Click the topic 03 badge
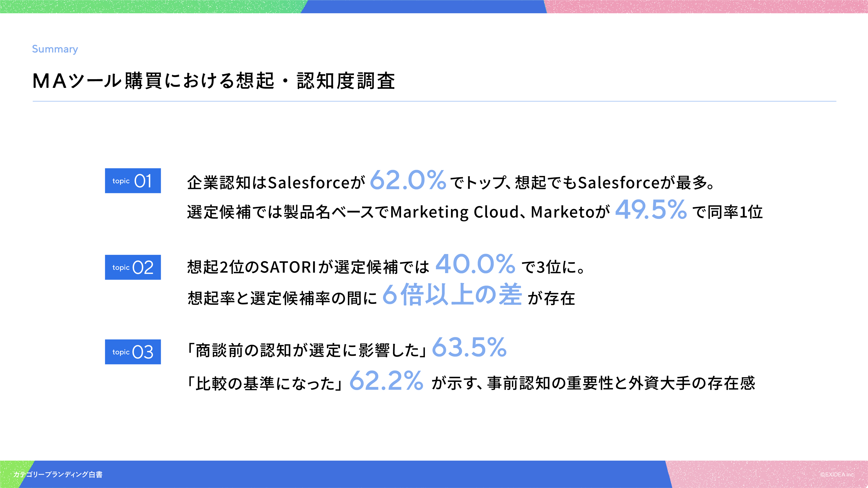Screen dimensions: 868x488 133,352
